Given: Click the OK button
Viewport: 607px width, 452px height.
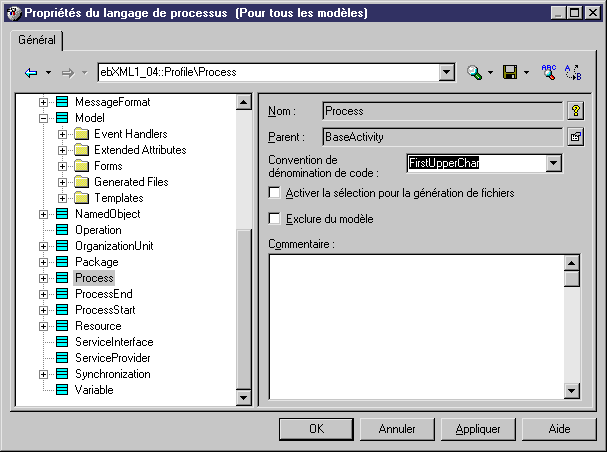Looking at the screenshot, I should [x=316, y=429].
